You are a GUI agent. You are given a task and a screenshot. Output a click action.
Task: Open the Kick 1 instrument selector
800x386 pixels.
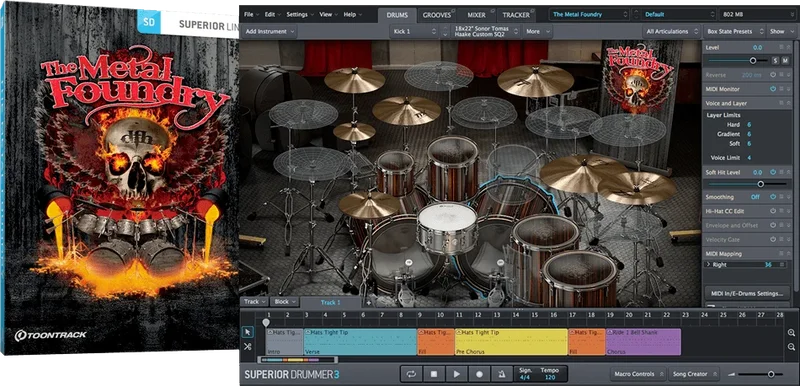point(414,32)
